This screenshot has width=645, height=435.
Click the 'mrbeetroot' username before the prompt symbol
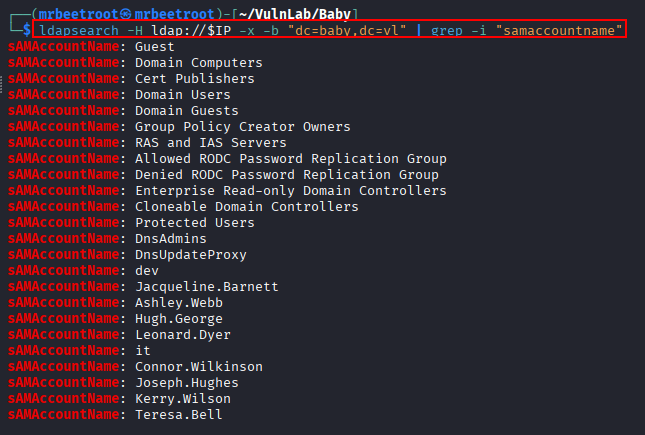click(79, 14)
